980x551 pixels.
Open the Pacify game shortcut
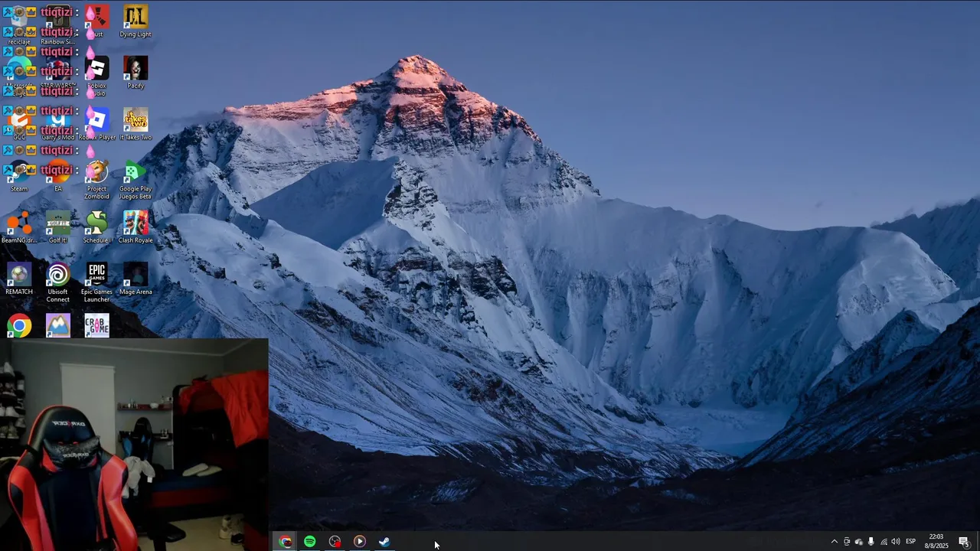pos(136,72)
